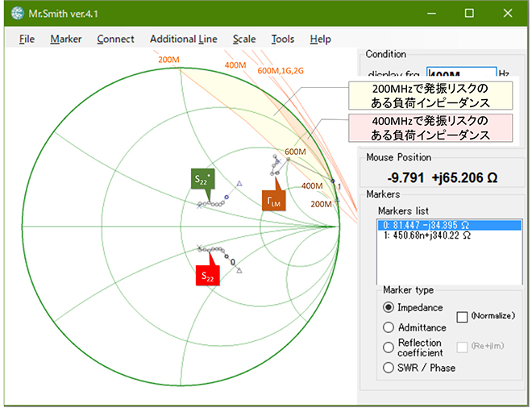Click the triangle marker on S22 trace
The image size is (532, 408).
(239, 271)
